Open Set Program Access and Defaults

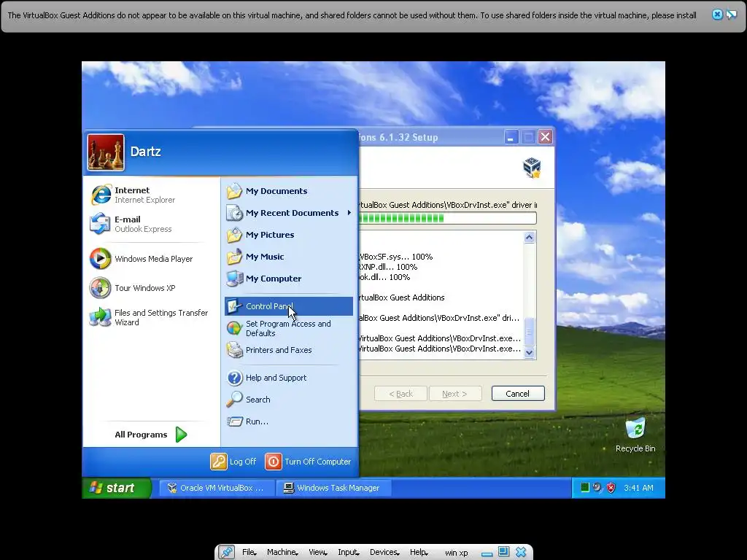[x=289, y=328]
